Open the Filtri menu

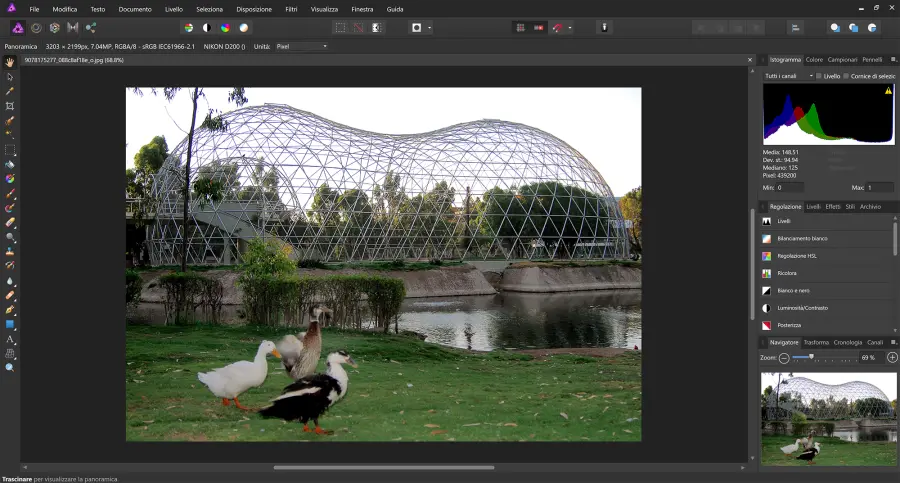pyautogui.click(x=291, y=9)
